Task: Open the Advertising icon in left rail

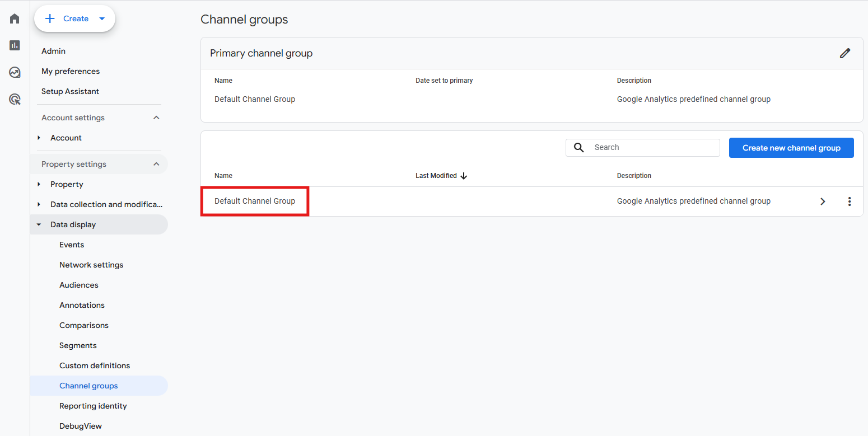Action: coord(15,100)
